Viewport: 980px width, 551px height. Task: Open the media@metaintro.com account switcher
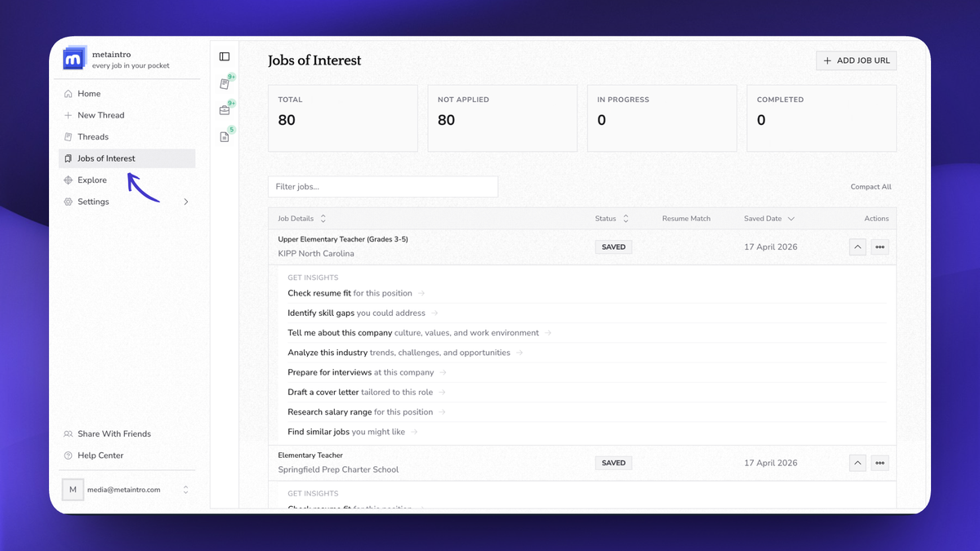click(127, 490)
